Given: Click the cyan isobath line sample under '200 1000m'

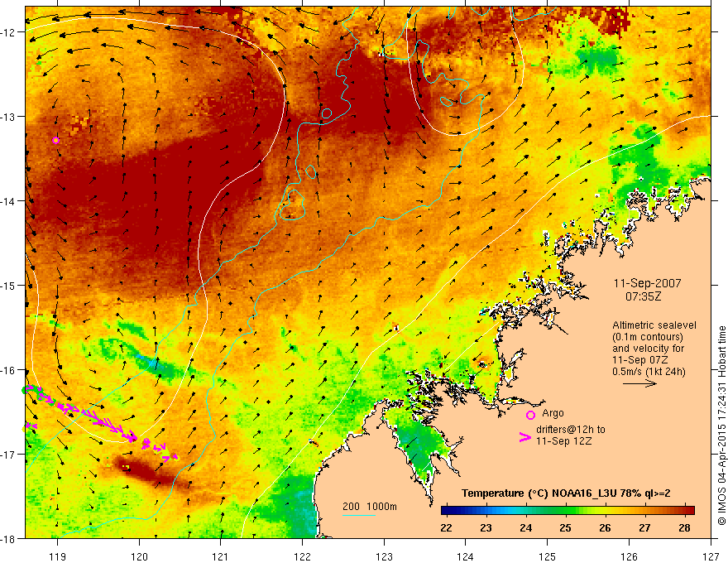Looking at the screenshot, I should 359,515.
